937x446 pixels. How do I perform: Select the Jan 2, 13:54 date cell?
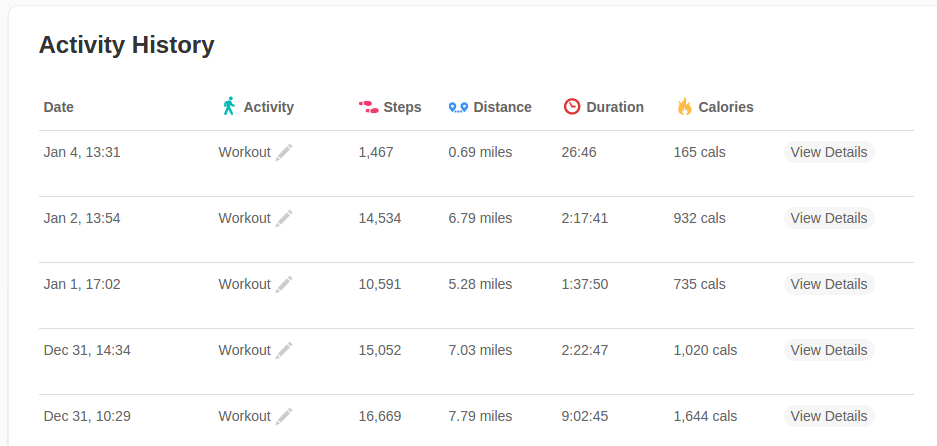coord(82,218)
